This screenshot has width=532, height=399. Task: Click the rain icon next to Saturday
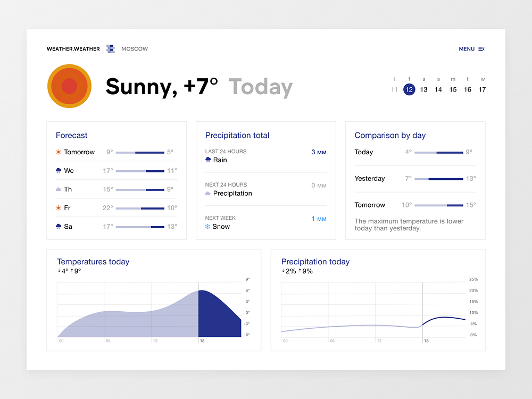pos(59,226)
